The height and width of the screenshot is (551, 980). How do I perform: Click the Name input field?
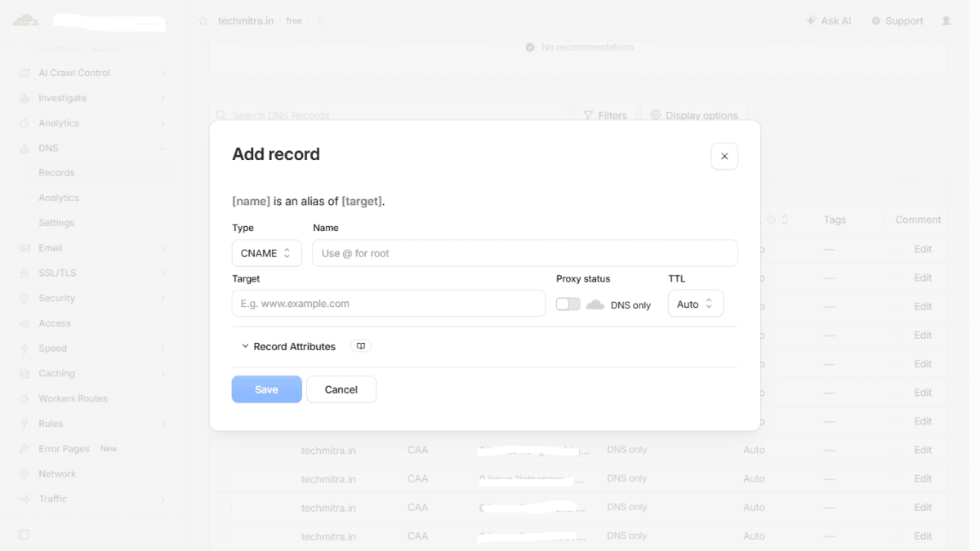click(x=524, y=253)
